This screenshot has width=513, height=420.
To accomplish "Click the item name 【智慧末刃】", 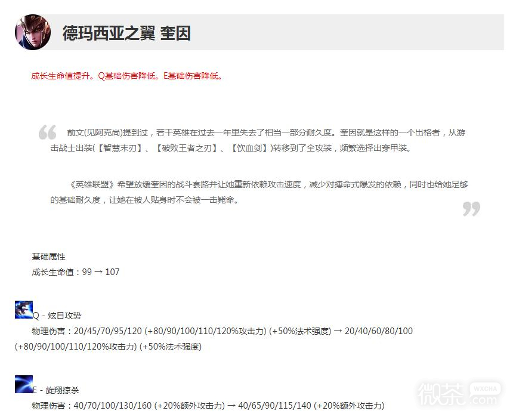I will [120, 148].
